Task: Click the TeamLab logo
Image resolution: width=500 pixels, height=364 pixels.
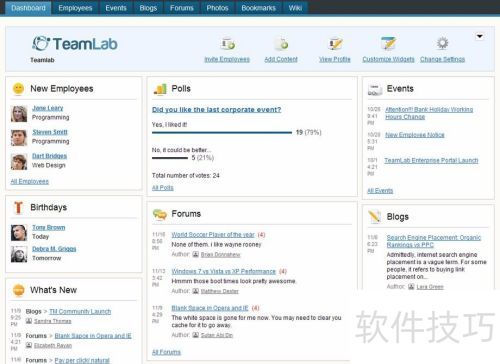Action: pos(75,44)
